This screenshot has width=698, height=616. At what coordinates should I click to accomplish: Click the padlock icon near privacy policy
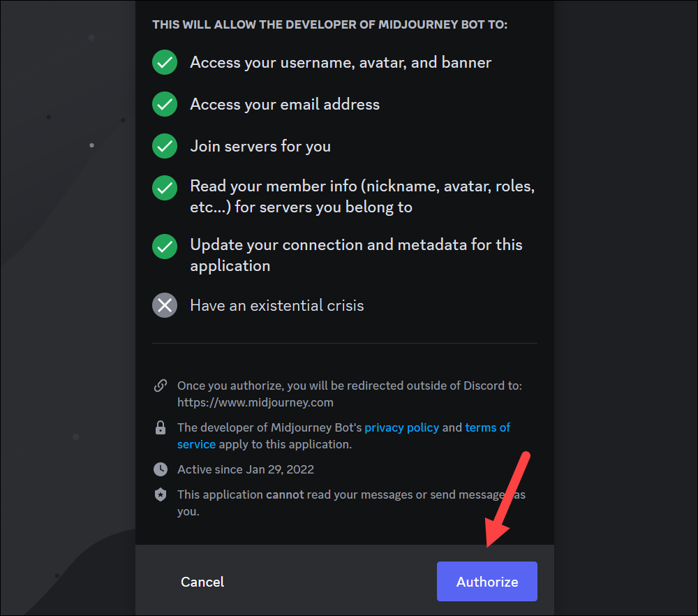(161, 427)
